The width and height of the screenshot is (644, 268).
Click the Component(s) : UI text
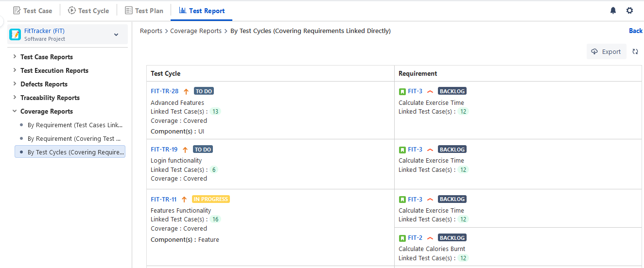pyautogui.click(x=177, y=132)
